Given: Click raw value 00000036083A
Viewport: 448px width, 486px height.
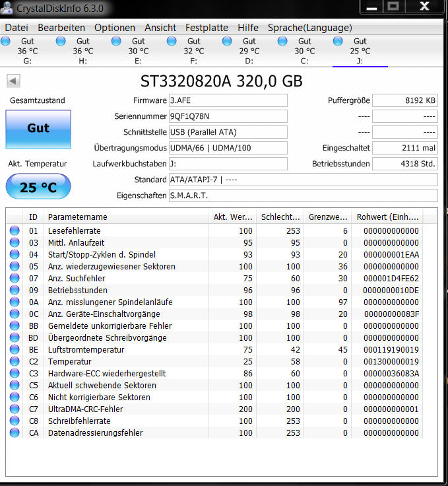Looking at the screenshot, I should point(391,374).
